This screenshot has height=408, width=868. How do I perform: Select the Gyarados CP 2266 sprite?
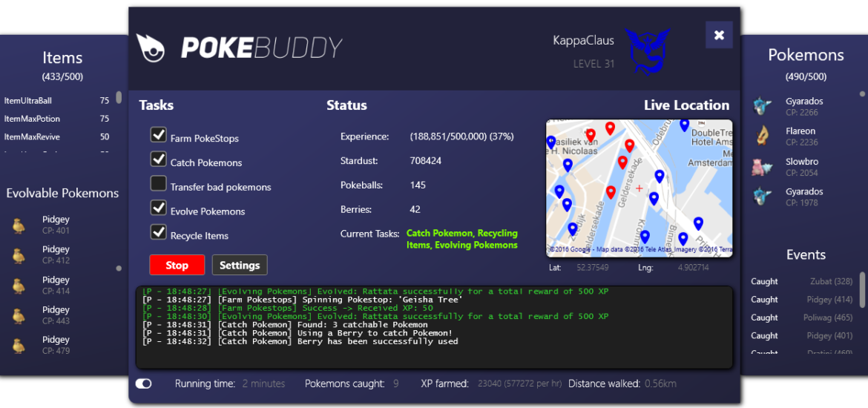click(761, 106)
